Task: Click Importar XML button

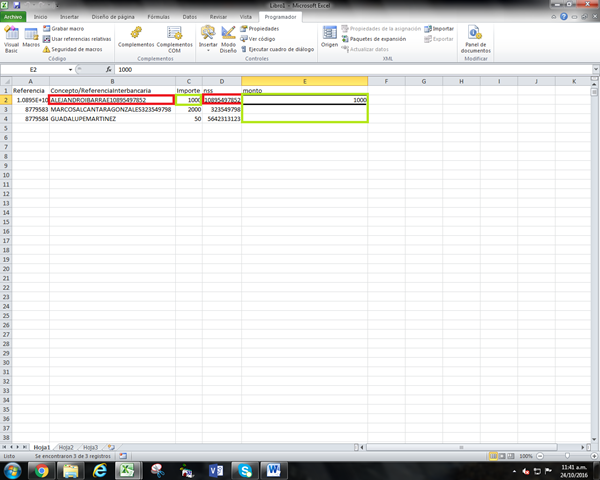Action: [439, 29]
